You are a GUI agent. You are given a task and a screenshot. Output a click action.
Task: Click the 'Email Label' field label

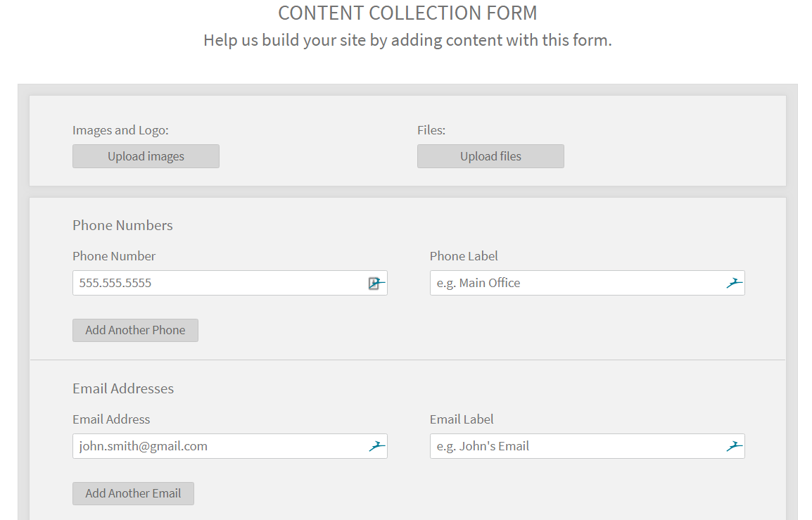[462, 419]
